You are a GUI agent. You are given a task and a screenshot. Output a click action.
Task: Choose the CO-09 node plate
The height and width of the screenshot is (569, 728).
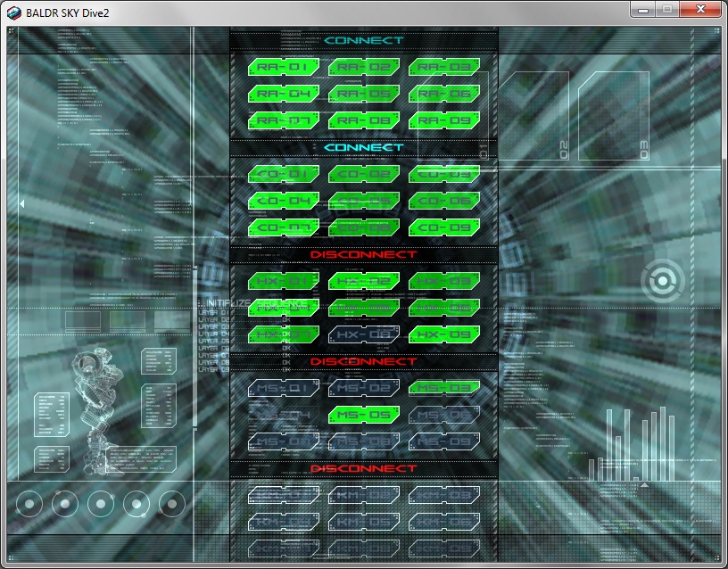click(444, 228)
